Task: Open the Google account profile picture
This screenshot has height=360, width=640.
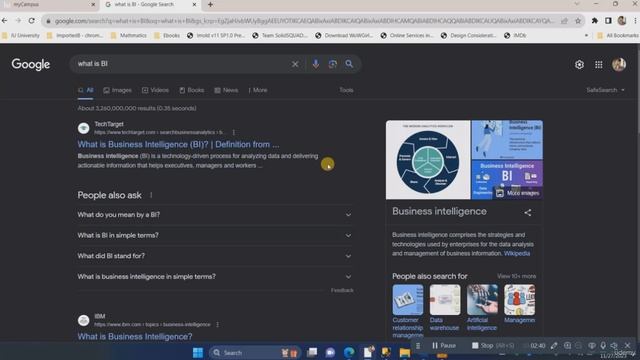Action: pyautogui.click(x=619, y=64)
